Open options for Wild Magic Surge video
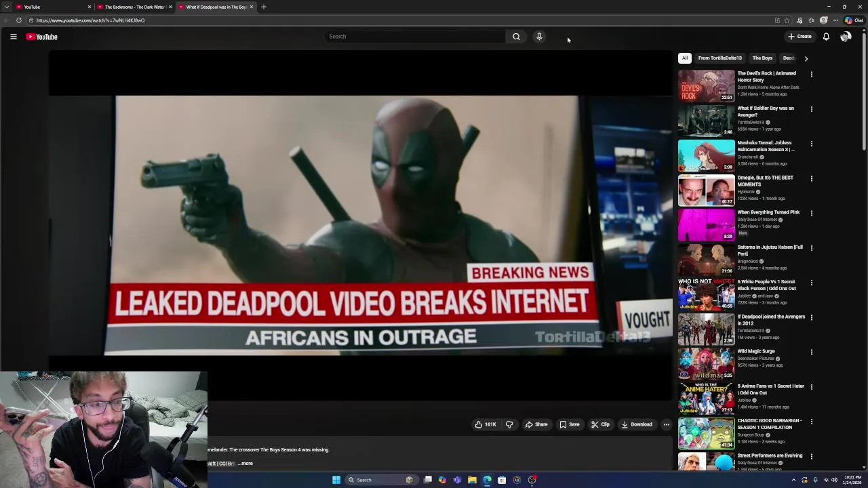Viewport: 868px width, 488px height. [x=812, y=352]
